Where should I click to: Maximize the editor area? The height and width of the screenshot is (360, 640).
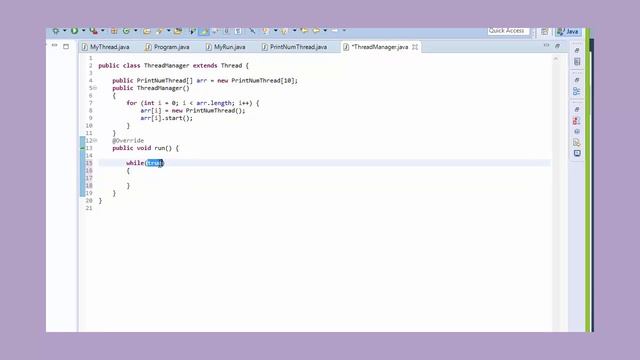click(x=558, y=46)
